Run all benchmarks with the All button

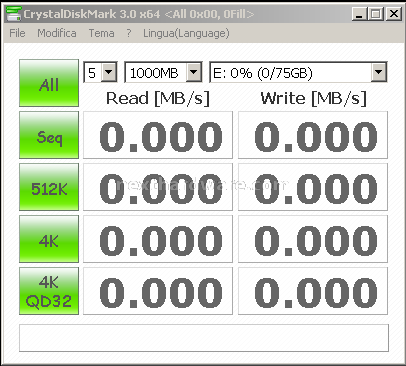[x=49, y=83]
